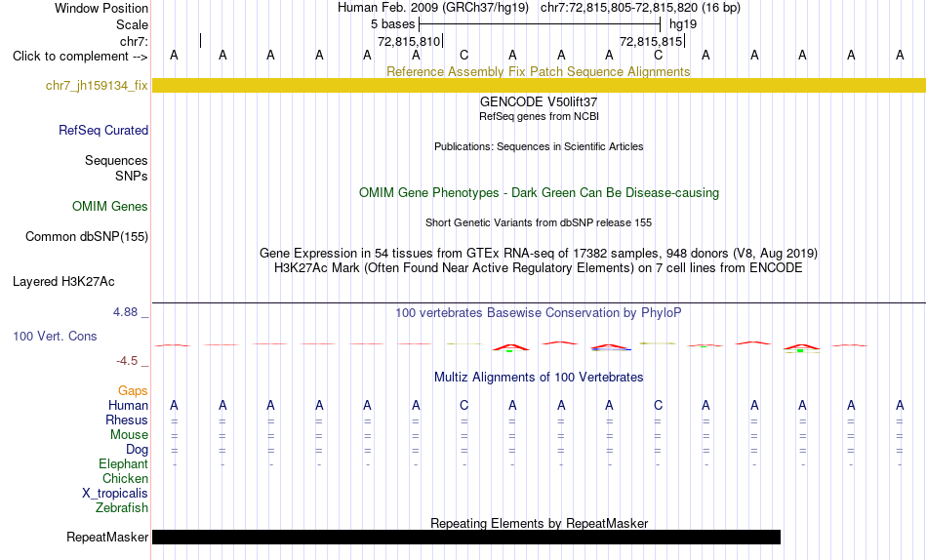Viewport: 927px width, 560px height.
Task: Click the Scale label
Action: coord(133,24)
